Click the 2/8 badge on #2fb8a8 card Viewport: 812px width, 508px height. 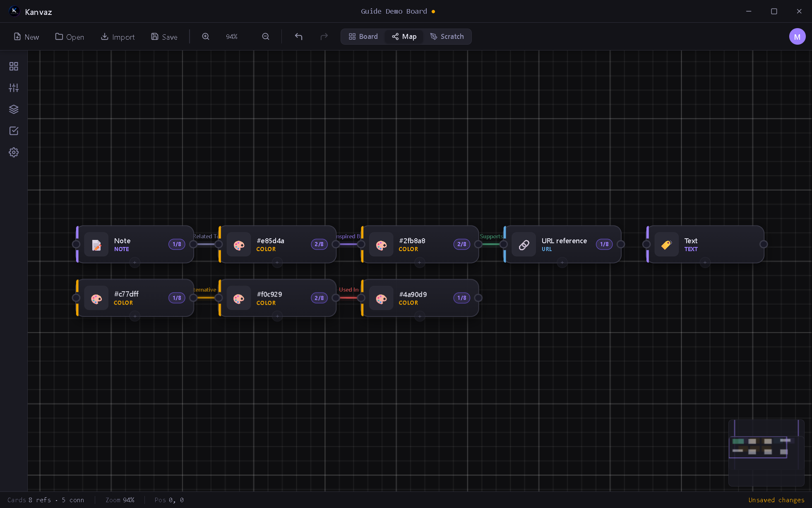click(x=461, y=244)
